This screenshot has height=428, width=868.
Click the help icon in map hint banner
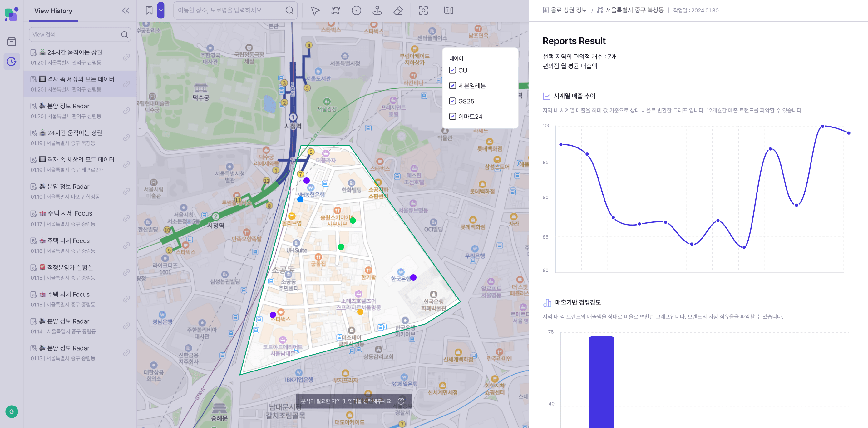pos(401,401)
